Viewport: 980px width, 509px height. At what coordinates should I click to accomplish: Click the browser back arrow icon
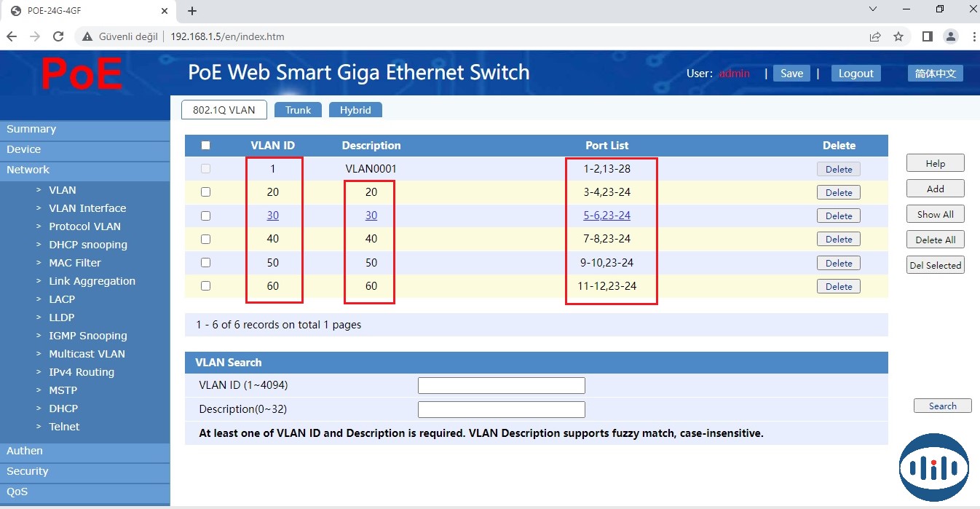point(12,36)
